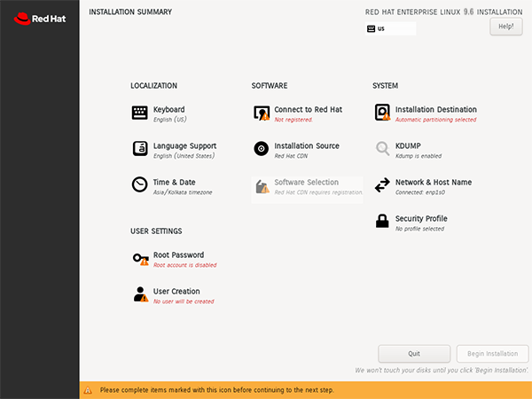
Task: Select the greyed-out Software Selection item
Action: pyautogui.click(x=307, y=187)
